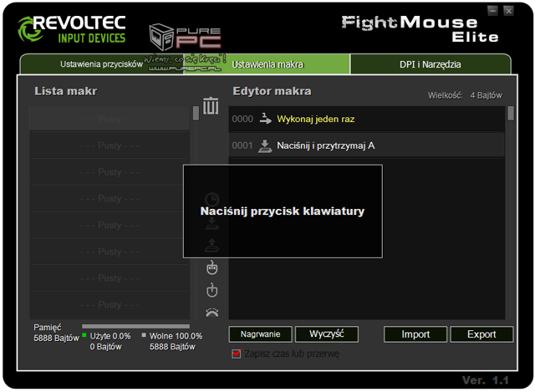Click the Nagrwanie button
The width and height of the screenshot is (535, 392).
pyautogui.click(x=260, y=334)
